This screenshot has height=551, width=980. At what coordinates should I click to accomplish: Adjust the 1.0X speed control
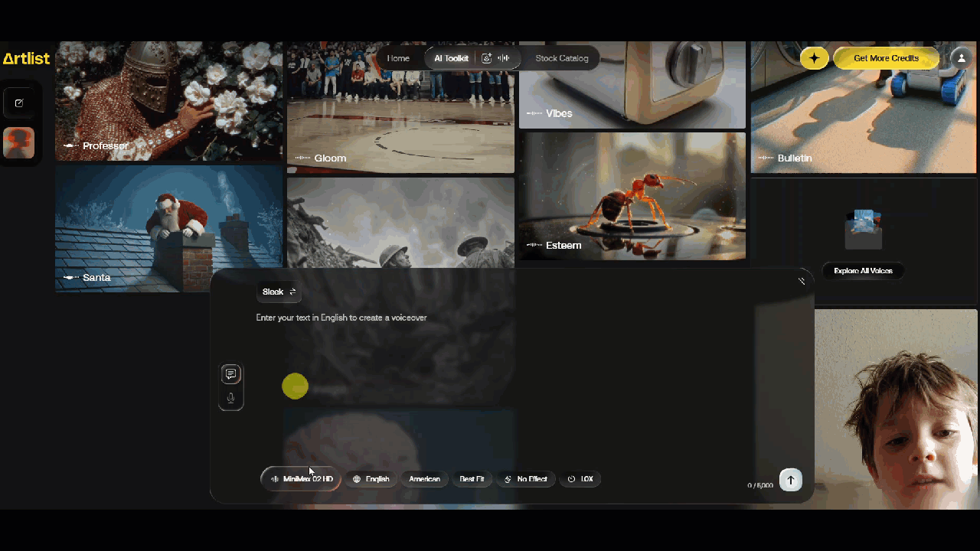click(x=580, y=479)
